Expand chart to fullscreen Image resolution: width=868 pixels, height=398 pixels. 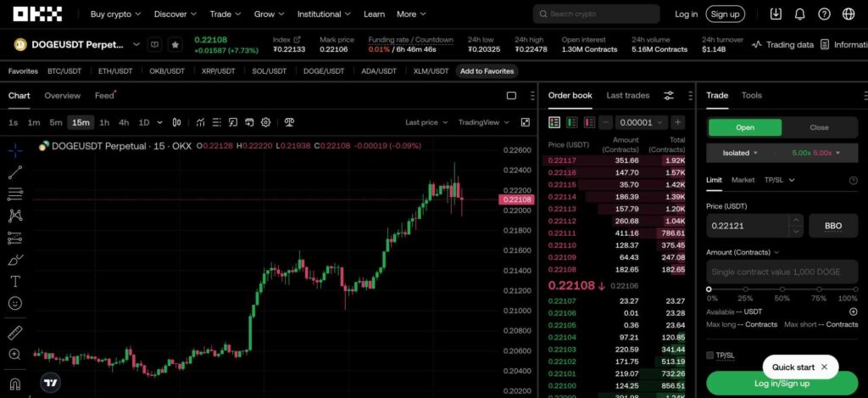(x=526, y=122)
